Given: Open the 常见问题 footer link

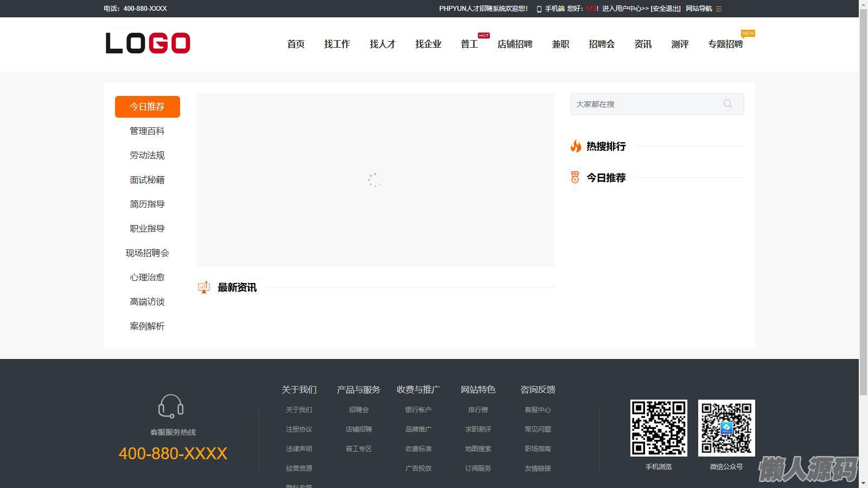Looking at the screenshot, I should tap(538, 429).
